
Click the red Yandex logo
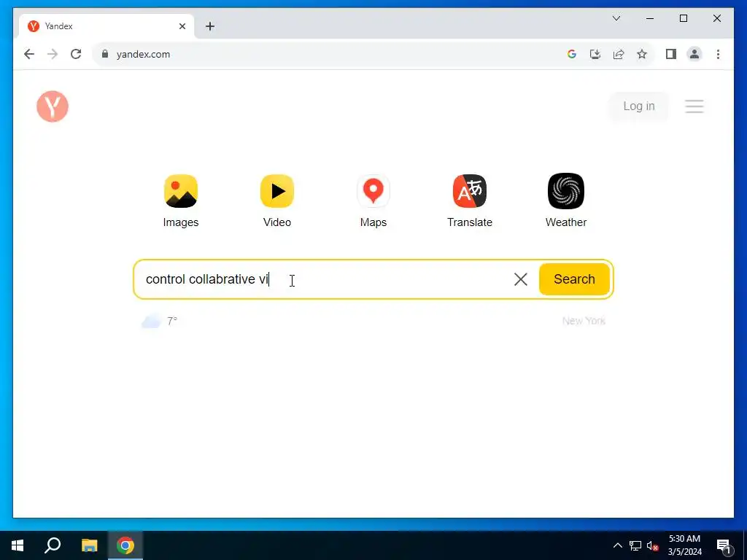click(x=53, y=106)
